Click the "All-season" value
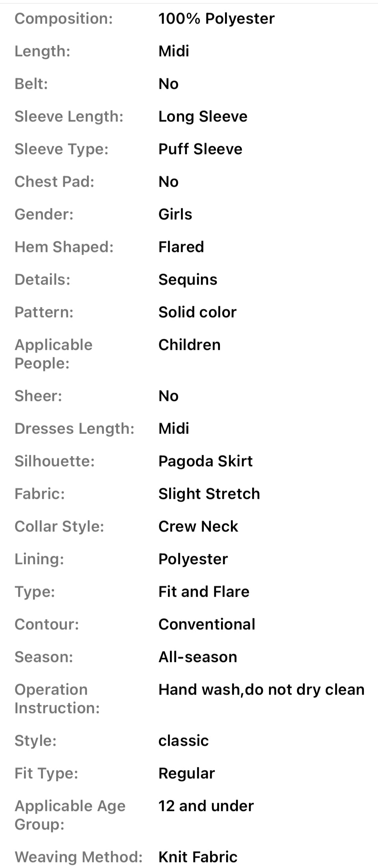The image size is (378, 868). click(x=197, y=657)
